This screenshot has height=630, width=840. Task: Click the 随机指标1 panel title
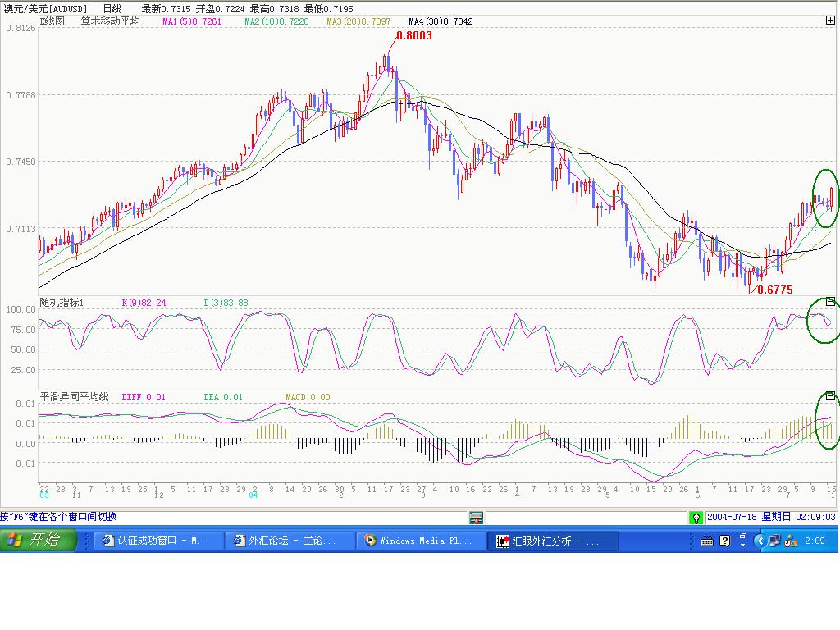[62, 303]
